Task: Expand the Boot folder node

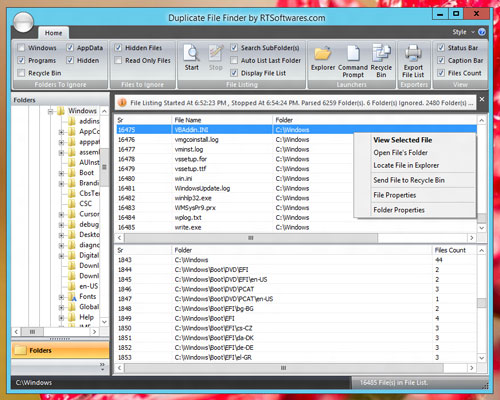Action: click(61, 173)
